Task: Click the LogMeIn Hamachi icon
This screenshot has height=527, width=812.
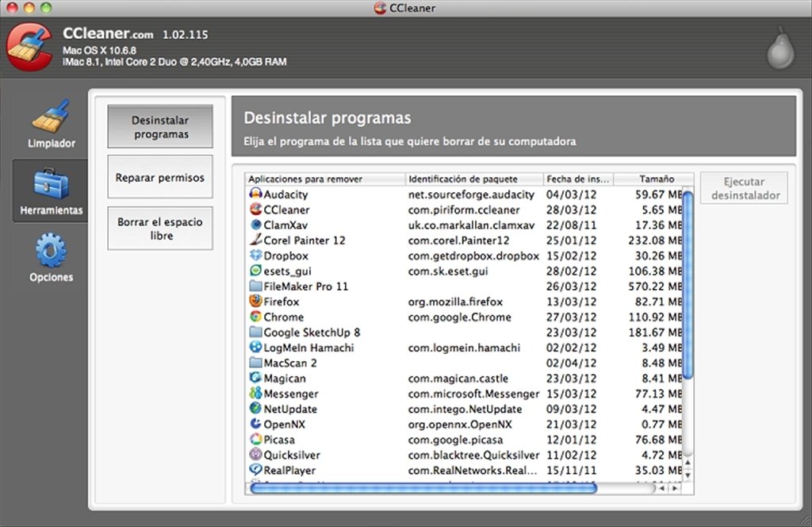Action: click(x=255, y=347)
